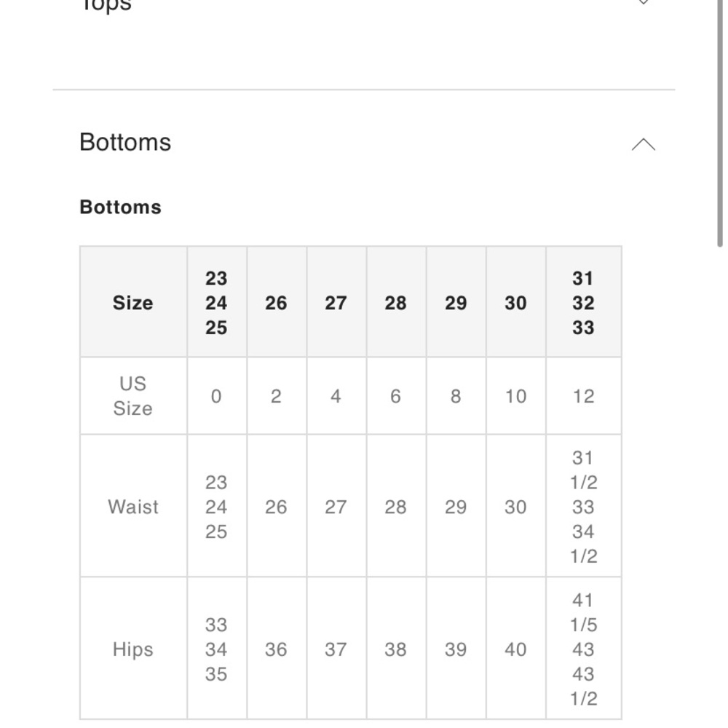Click the vertical scrollbar thumb
Screen dimensions: 728x728
[720, 123]
